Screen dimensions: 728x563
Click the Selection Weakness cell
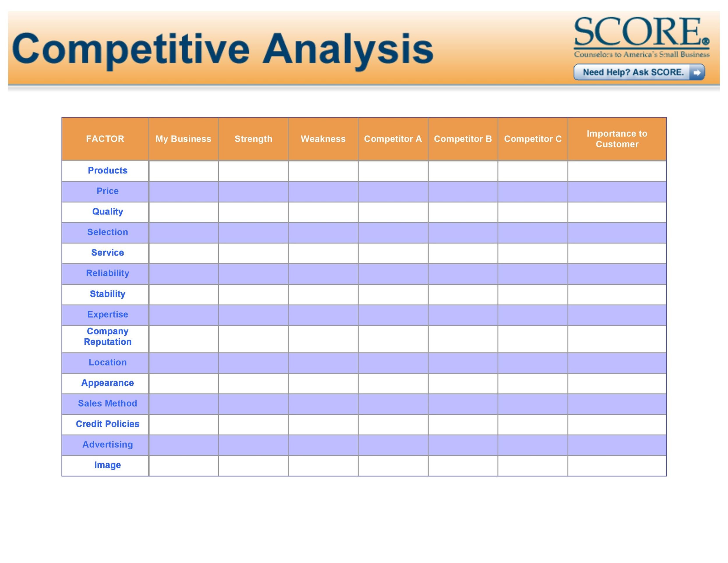click(x=323, y=233)
